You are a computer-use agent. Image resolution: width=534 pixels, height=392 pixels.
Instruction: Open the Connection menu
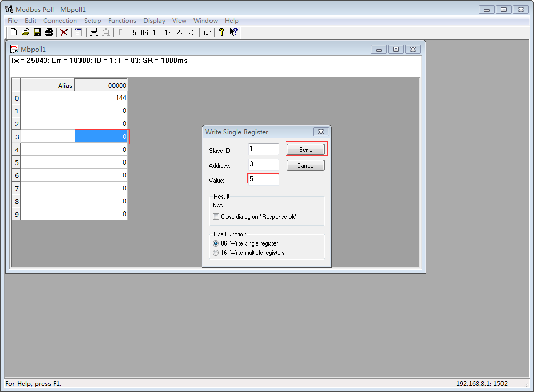tap(60, 21)
